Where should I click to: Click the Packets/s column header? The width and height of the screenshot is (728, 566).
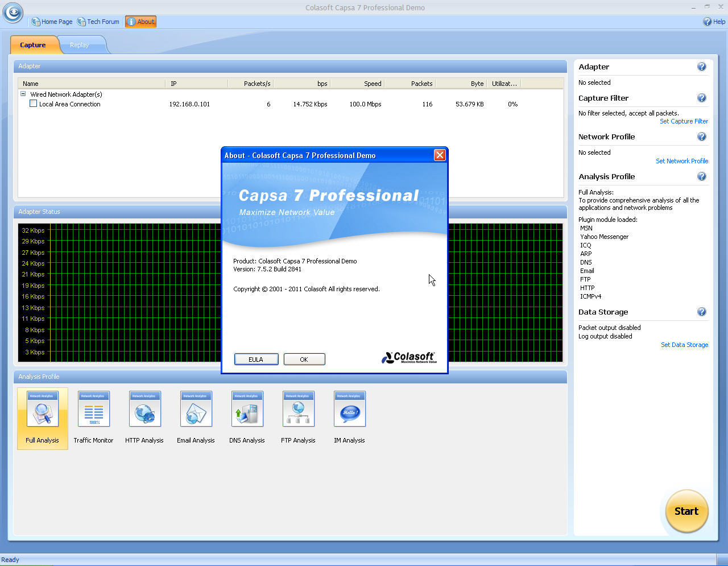250,84
